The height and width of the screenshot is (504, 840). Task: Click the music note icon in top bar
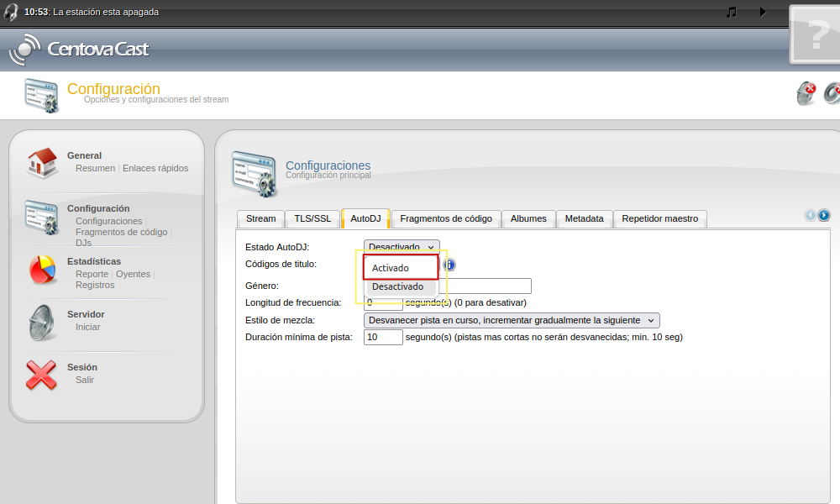click(732, 12)
